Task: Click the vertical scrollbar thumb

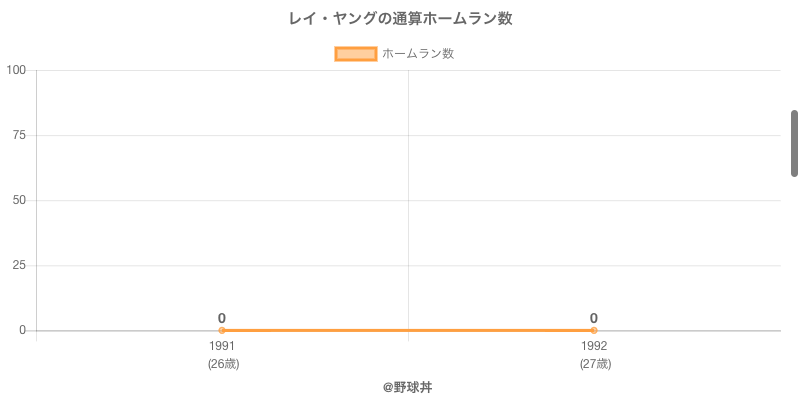Action: click(794, 143)
